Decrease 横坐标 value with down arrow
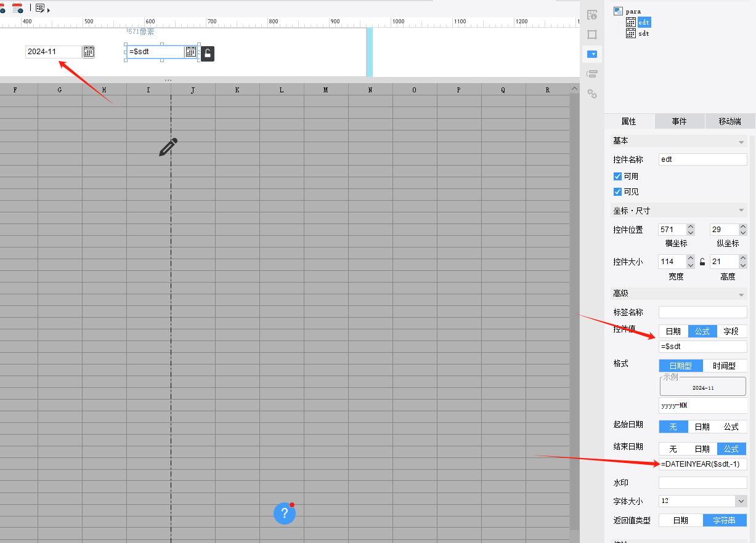Image resolution: width=756 pixels, height=543 pixels. (691, 233)
